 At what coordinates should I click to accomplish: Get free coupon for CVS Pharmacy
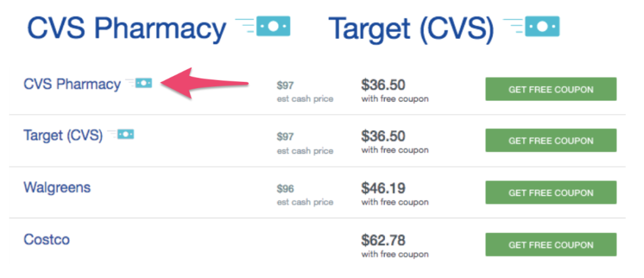click(551, 89)
